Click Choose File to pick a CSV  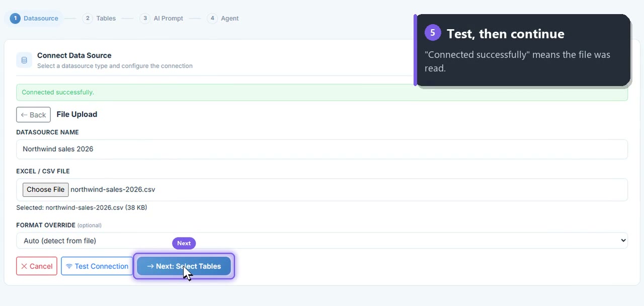pos(45,190)
